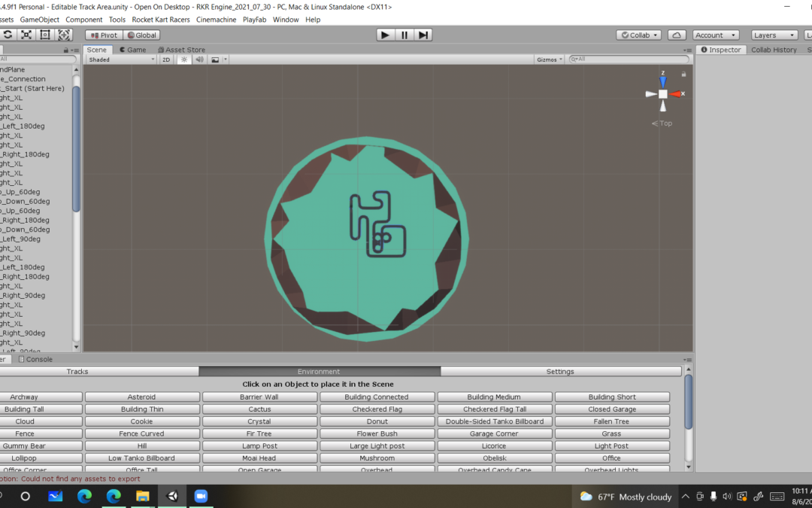812x508 pixels.
Task: Click the Step frame button
Action: pyautogui.click(x=423, y=35)
